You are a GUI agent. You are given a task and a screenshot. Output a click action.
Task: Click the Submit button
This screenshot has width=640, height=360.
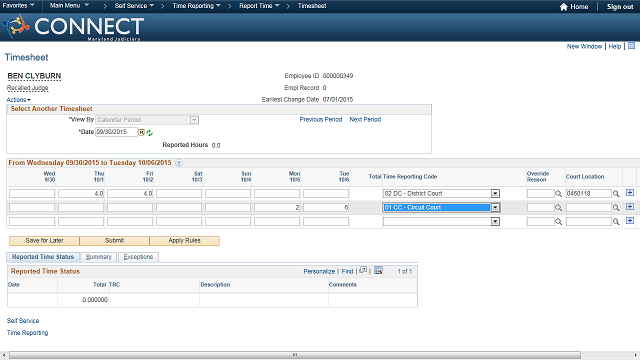[114, 241]
